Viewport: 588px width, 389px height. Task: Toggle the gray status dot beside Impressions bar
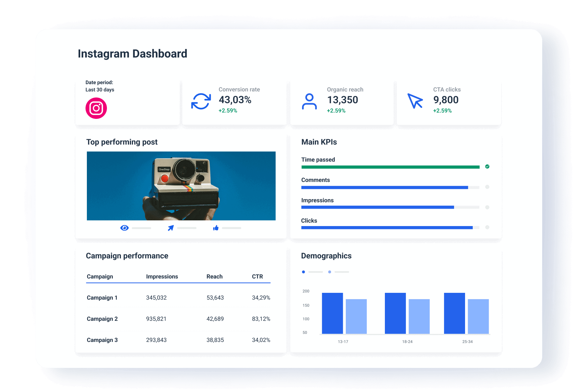(487, 207)
